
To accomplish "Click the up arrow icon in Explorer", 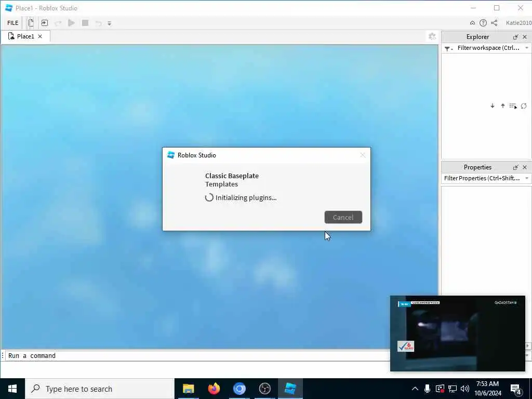I will (503, 106).
